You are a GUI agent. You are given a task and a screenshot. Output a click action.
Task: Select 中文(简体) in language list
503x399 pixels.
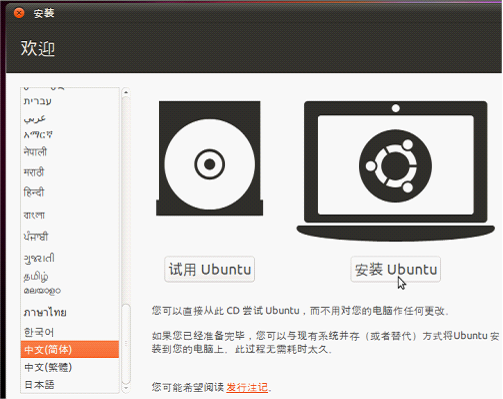(x=70, y=349)
